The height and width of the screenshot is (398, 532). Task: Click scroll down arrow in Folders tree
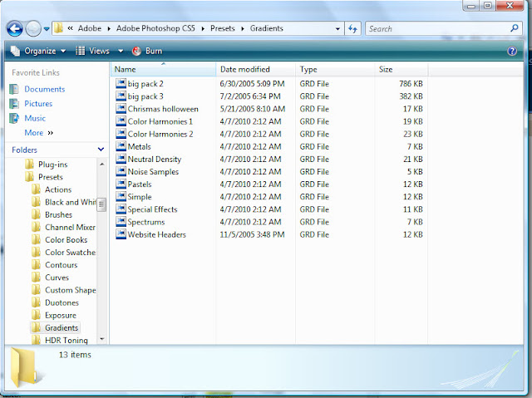pyautogui.click(x=101, y=339)
